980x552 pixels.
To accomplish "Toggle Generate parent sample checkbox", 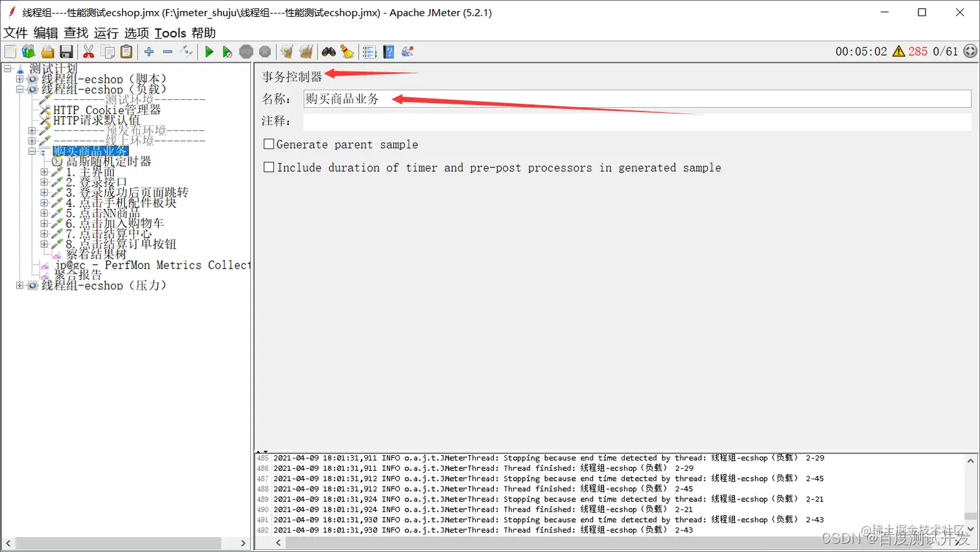I will tap(269, 144).
